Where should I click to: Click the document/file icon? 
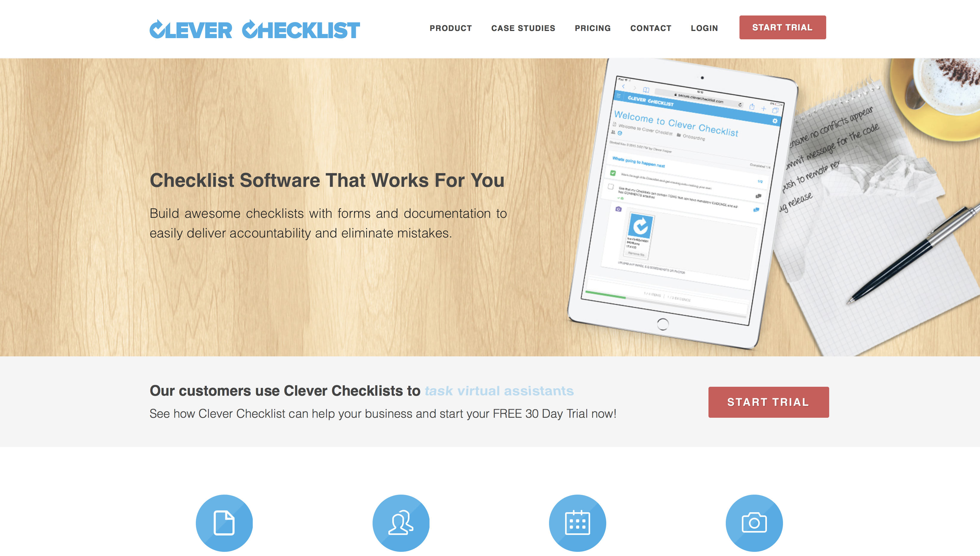tap(224, 522)
